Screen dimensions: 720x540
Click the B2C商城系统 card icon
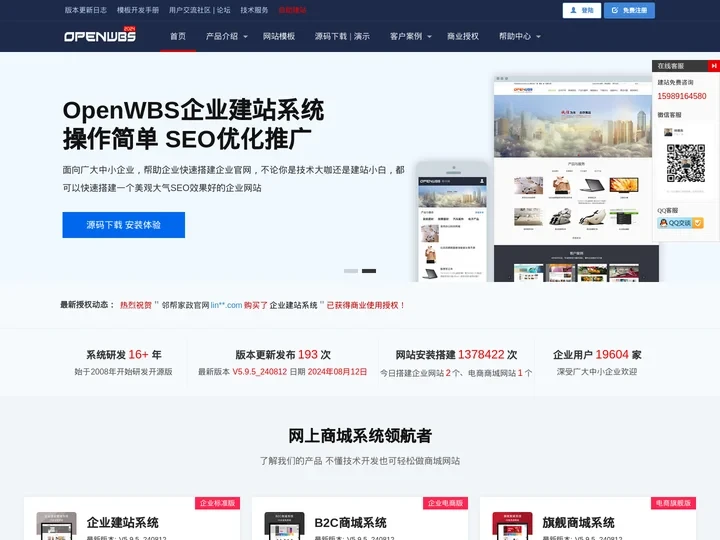[284, 526]
